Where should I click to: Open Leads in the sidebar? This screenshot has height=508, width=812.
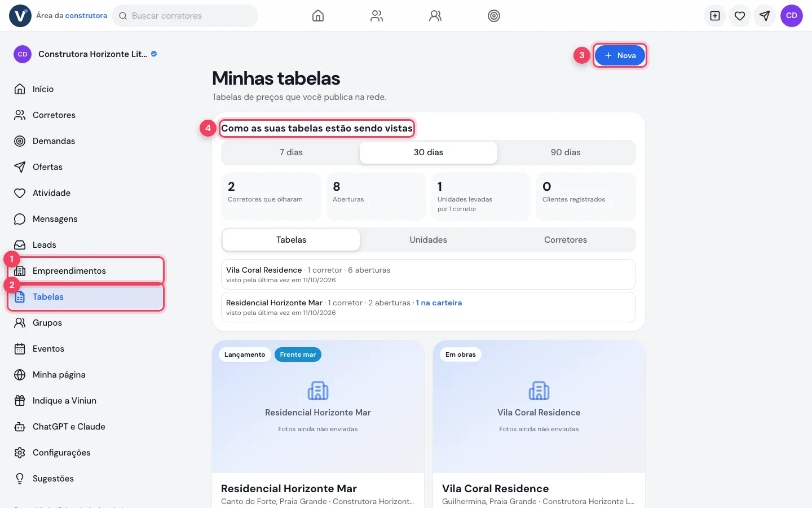coord(86,245)
